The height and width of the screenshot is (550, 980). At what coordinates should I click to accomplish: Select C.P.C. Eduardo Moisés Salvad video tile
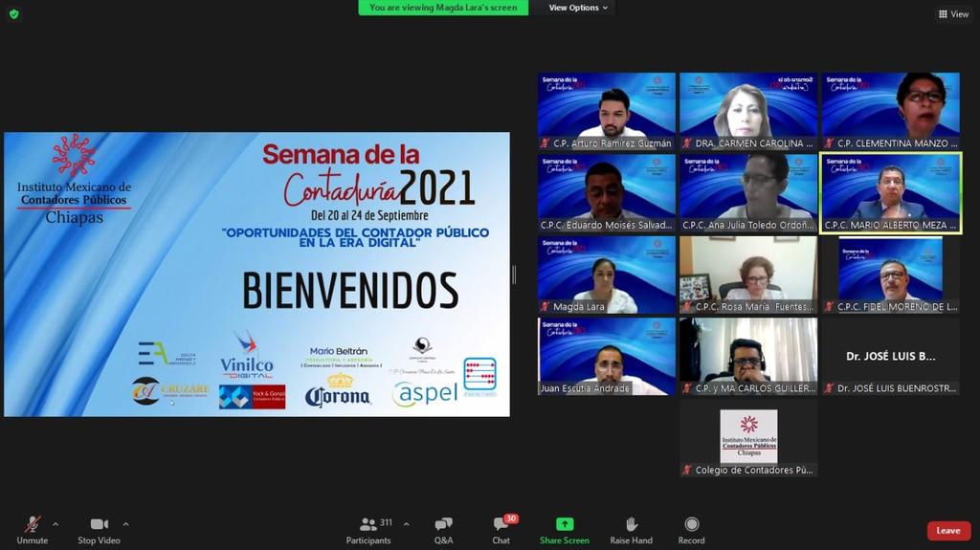pos(606,193)
